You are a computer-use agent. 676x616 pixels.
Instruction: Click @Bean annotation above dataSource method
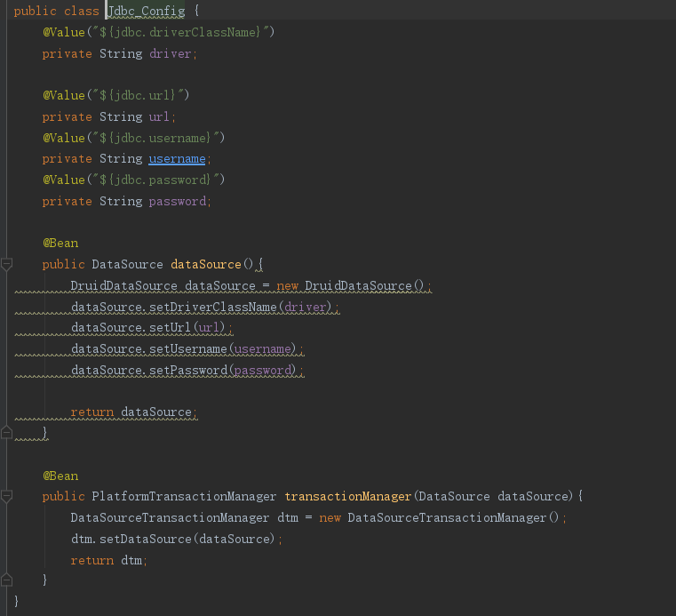60,244
